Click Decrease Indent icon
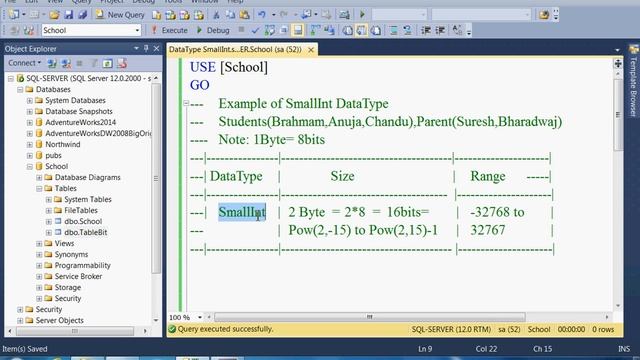Screen dimensions: 640x360 (426, 30)
